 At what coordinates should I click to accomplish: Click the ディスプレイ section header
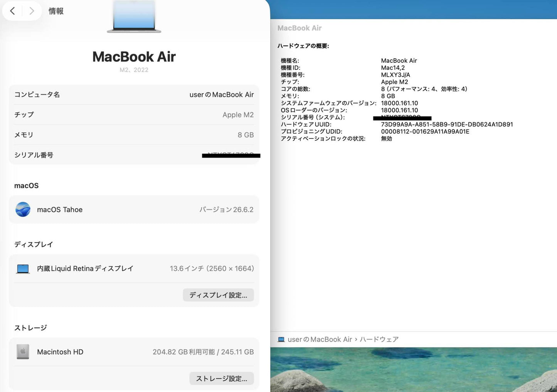click(x=34, y=244)
